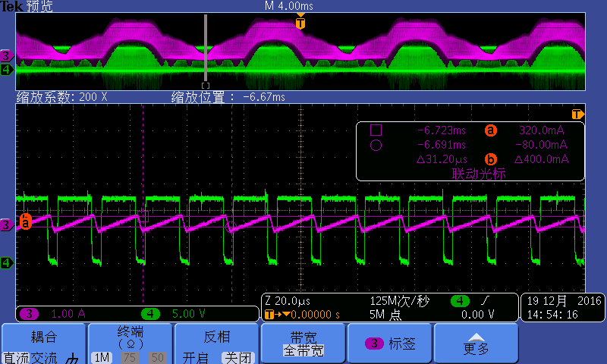Click the purple waveform overview thumbnail
The image size is (607, 364).
click(x=300, y=52)
